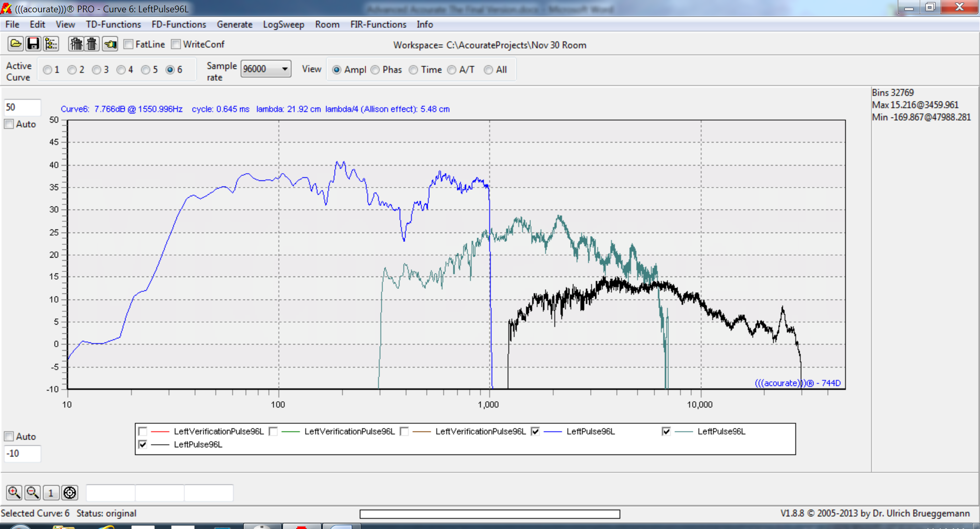Click the Workspace path text
The height and width of the screenshot is (529, 980).
[489, 45]
